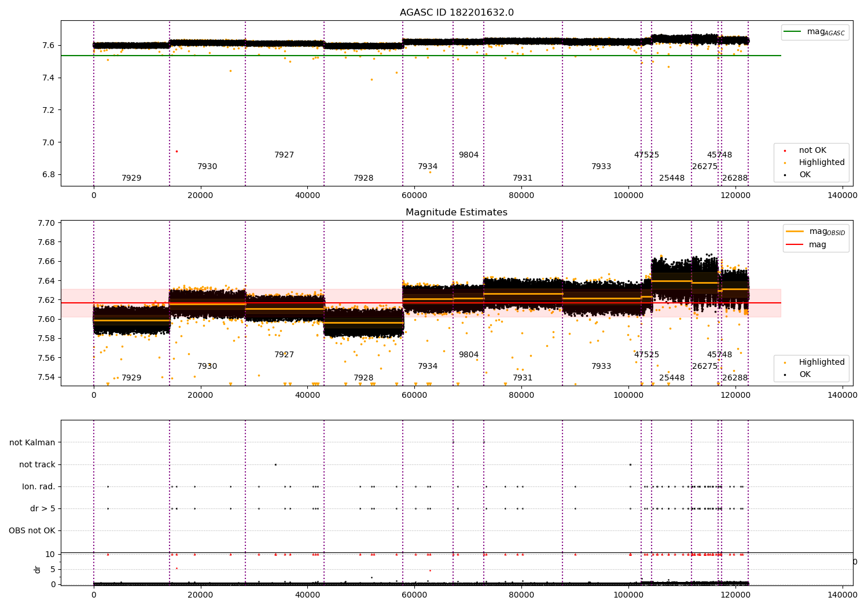Click obsid label 7927 in top plot
Viewport: 868px width, 608px height.
(284, 155)
